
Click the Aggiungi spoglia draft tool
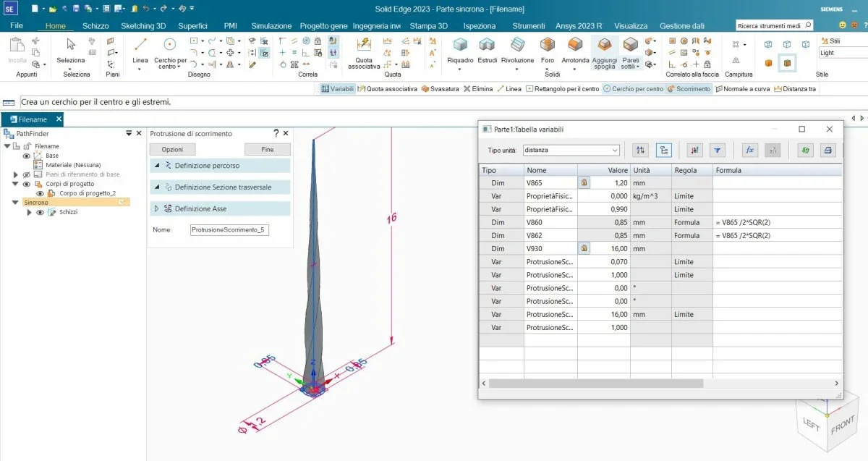tap(605, 53)
